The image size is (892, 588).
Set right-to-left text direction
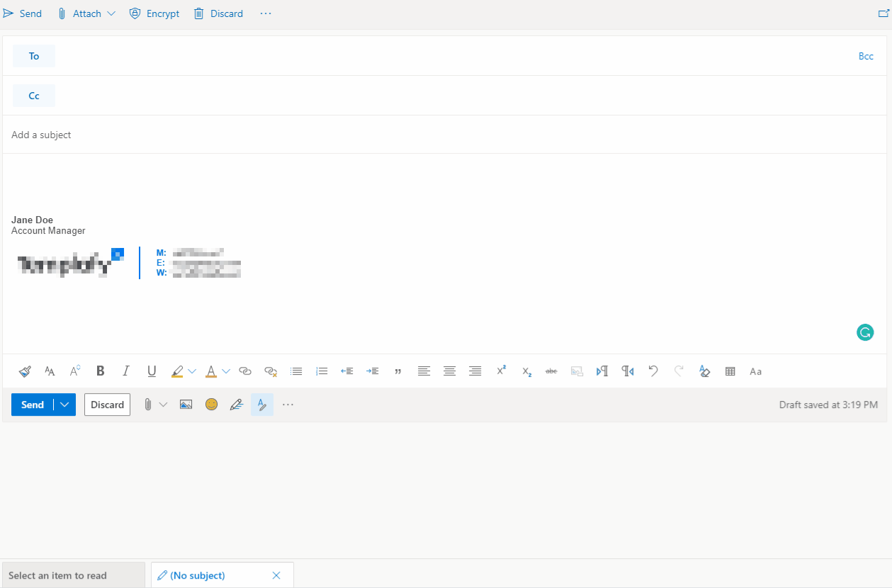(x=628, y=371)
